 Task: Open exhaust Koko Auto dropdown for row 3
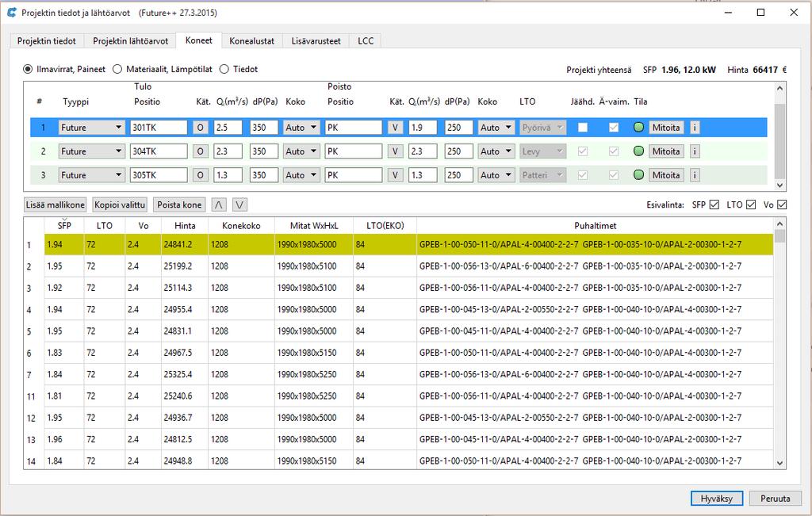tap(496, 175)
